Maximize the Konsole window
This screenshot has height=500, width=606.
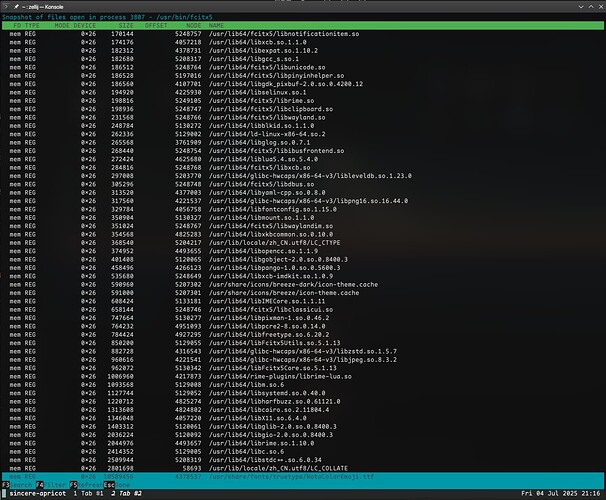click(591, 7)
